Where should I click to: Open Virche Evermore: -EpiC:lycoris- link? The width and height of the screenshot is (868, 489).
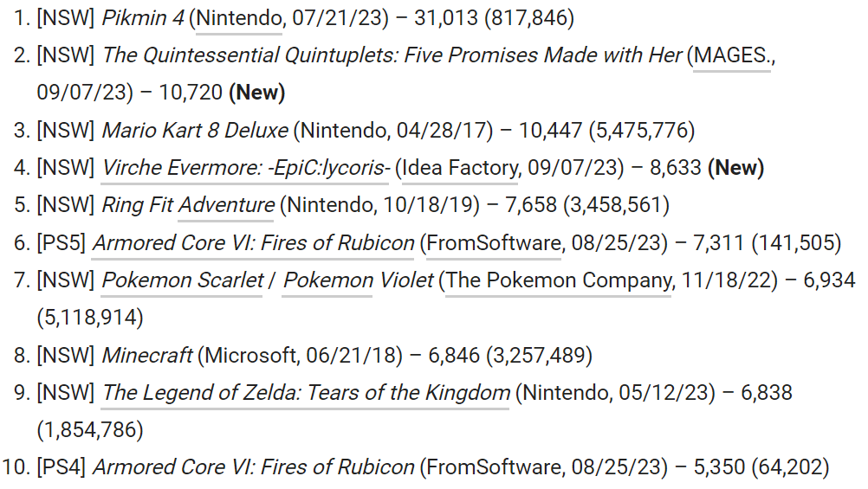[245, 168]
